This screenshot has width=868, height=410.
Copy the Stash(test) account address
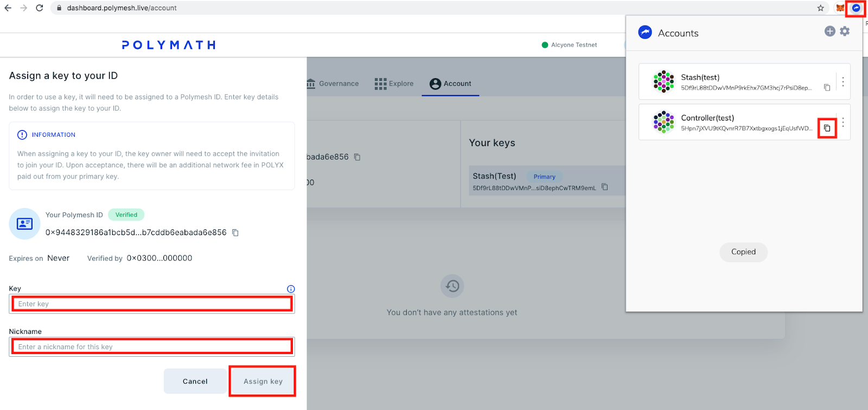(x=827, y=87)
